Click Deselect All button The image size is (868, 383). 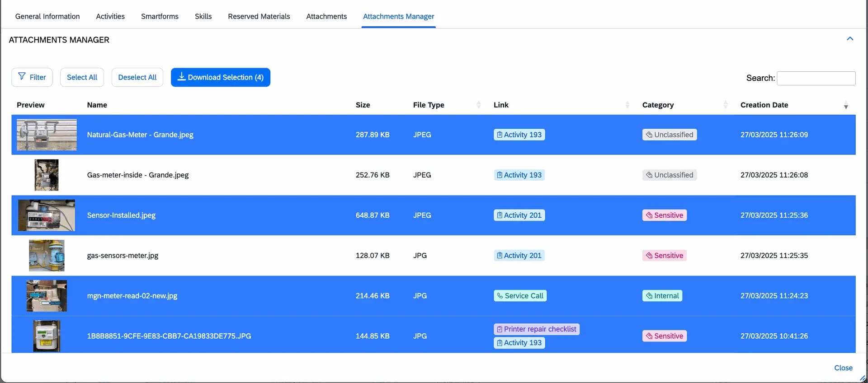pos(137,77)
